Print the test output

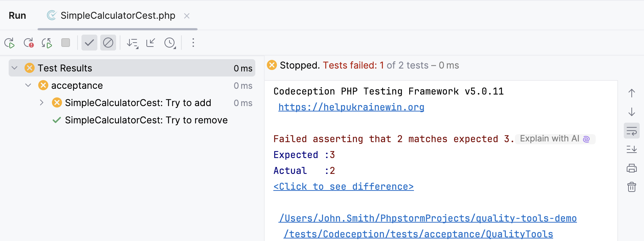[x=632, y=168]
